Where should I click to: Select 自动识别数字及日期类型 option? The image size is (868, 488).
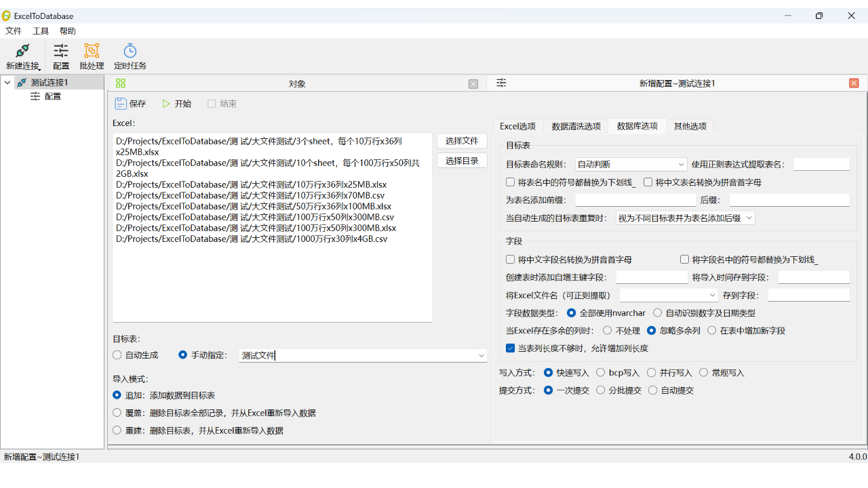click(x=658, y=313)
